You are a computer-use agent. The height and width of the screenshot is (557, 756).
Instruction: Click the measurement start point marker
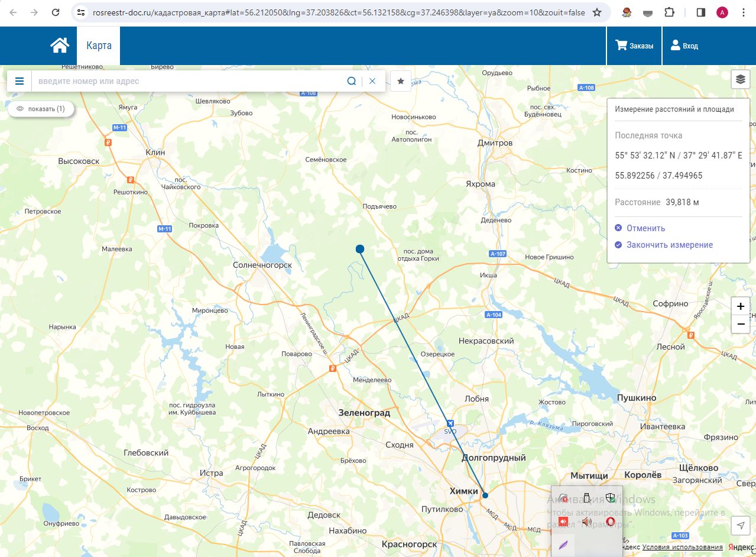click(x=359, y=249)
